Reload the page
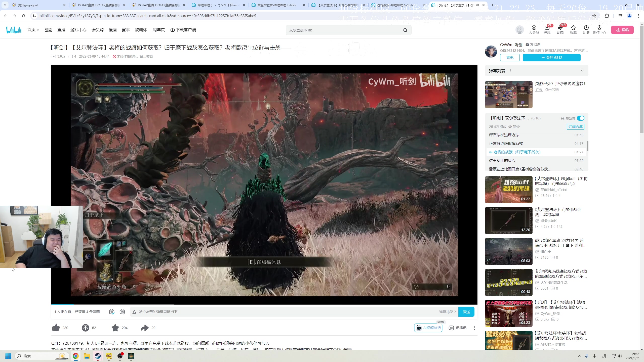The image size is (644, 362). [x=24, y=16]
